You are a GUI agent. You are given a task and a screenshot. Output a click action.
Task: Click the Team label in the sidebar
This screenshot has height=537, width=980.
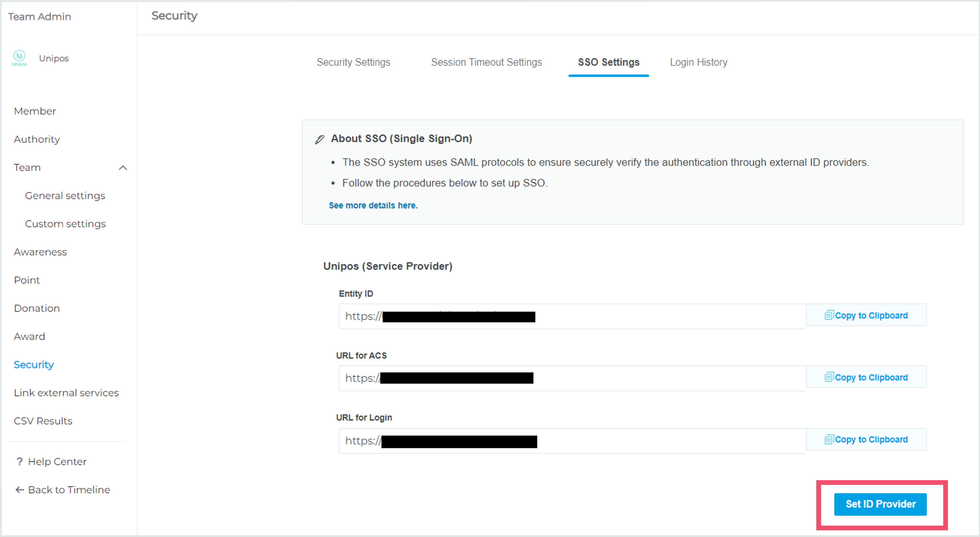coord(27,168)
